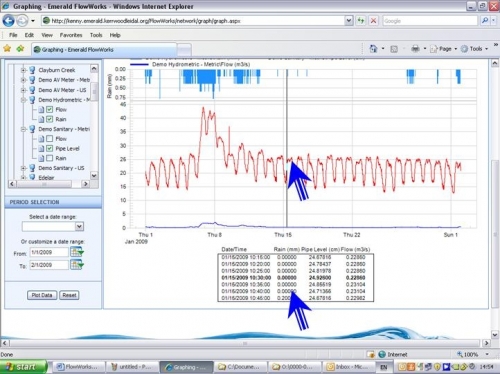Viewport: 500px width, 374px height.
Task: Click the Zoom level magnifier in status bar
Action: 460,354
